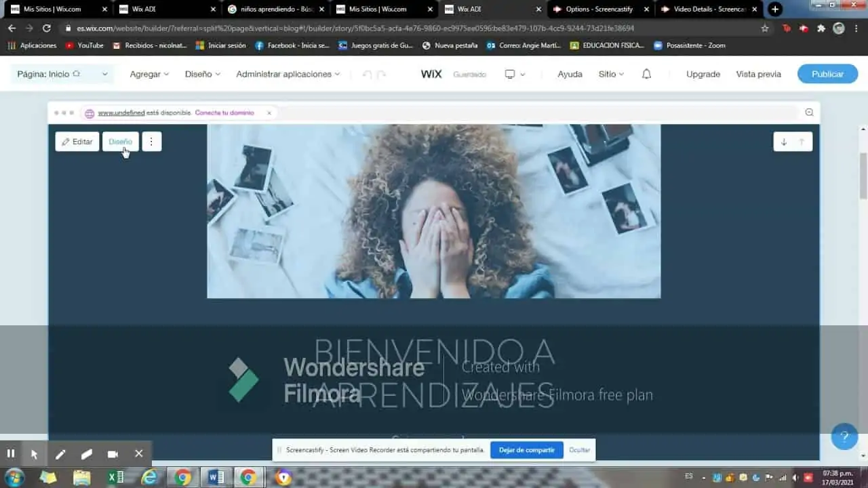Open www.undefined domain link
Screen dimensions: 868x488
pos(121,113)
